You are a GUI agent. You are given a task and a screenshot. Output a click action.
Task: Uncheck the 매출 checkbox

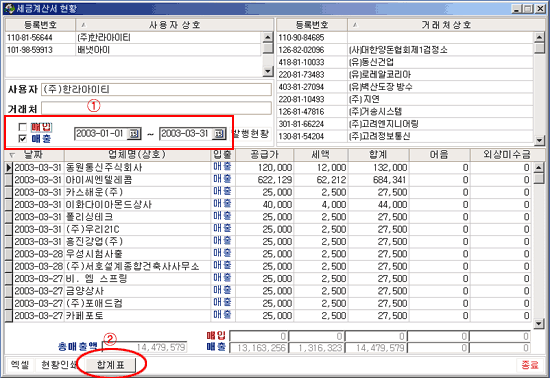[22, 139]
